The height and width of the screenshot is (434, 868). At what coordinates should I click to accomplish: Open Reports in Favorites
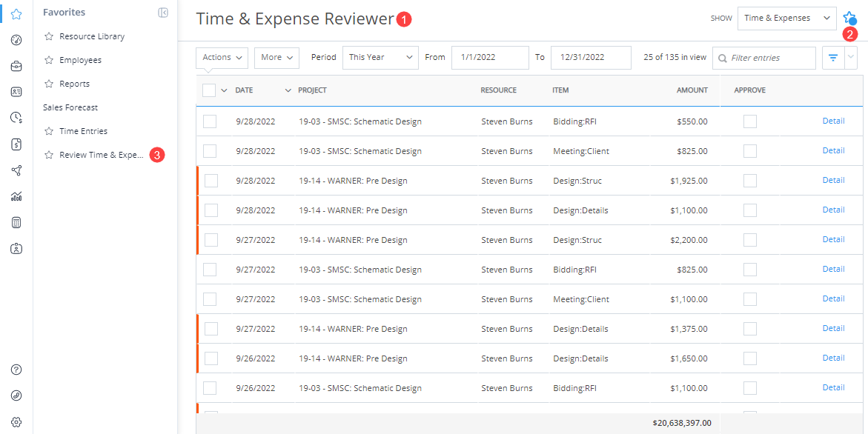point(75,84)
